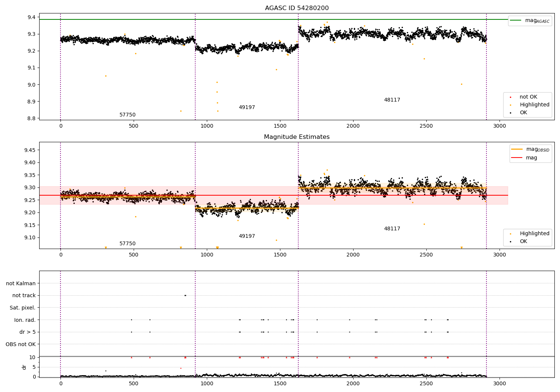The width and height of the screenshot is (560, 392).
Task: Click the 'not Kalman' row label
Action: [x=21, y=284]
